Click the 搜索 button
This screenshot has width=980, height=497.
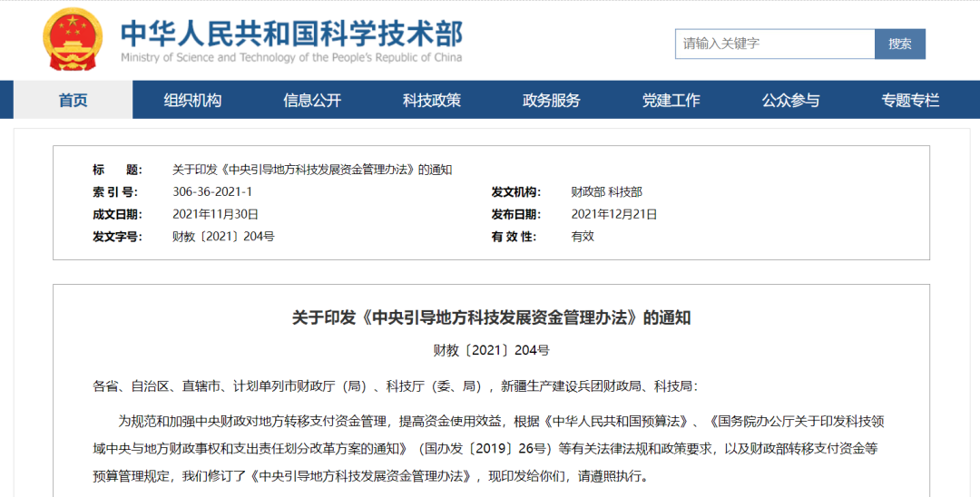[900, 44]
